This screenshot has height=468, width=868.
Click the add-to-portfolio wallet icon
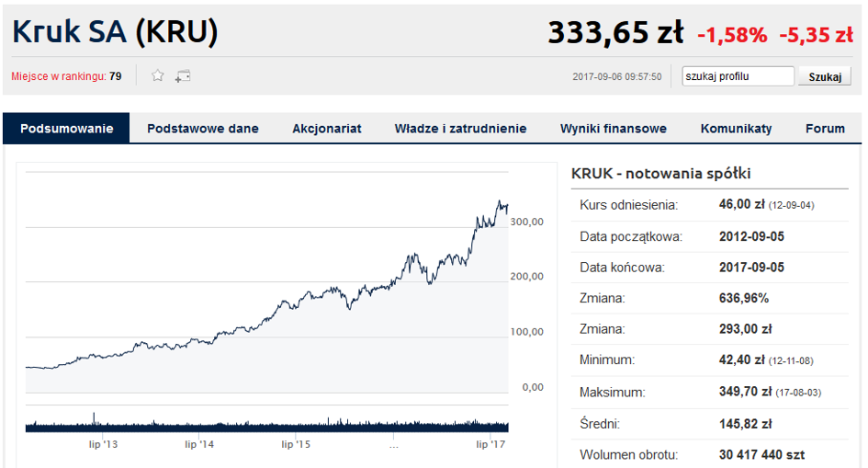tap(183, 76)
